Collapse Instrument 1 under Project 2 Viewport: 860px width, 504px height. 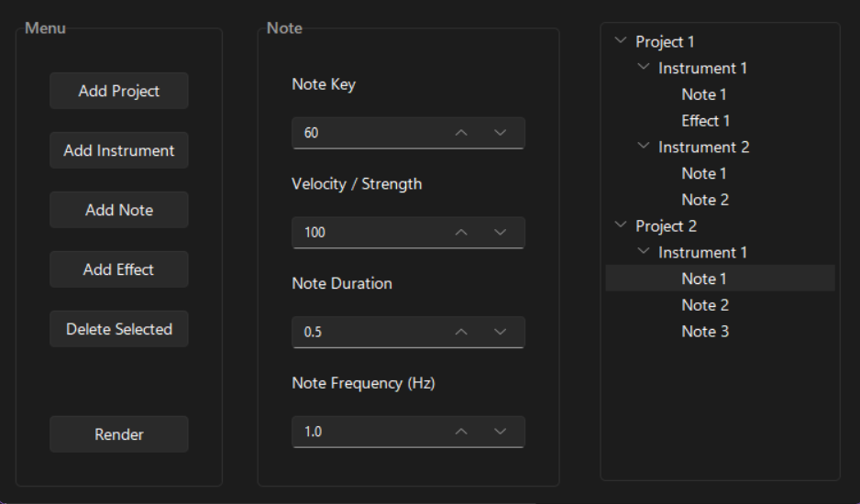(x=645, y=252)
